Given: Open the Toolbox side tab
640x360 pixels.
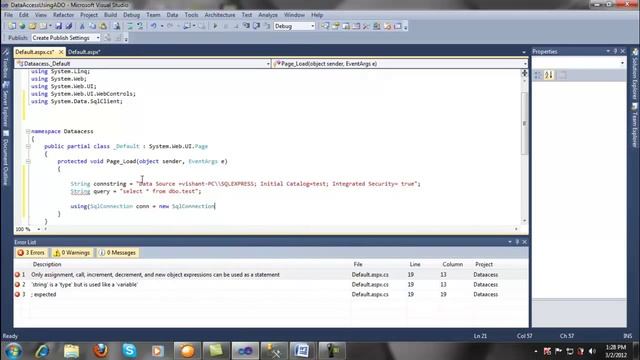Looking at the screenshot, I should pos(5,64).
